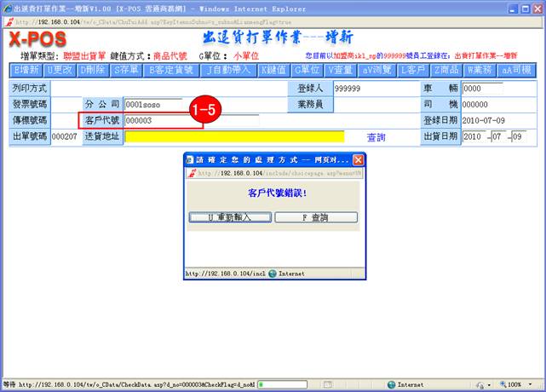
Task: Focus the 分公司 input field
Action: [152, 104]
